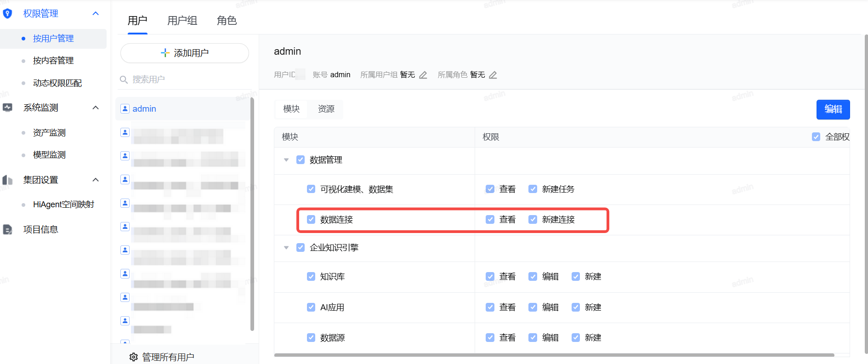Click the 集团设置 building icon
The width and height of the screenshot is (868, 364).
(x=7, y=180)
